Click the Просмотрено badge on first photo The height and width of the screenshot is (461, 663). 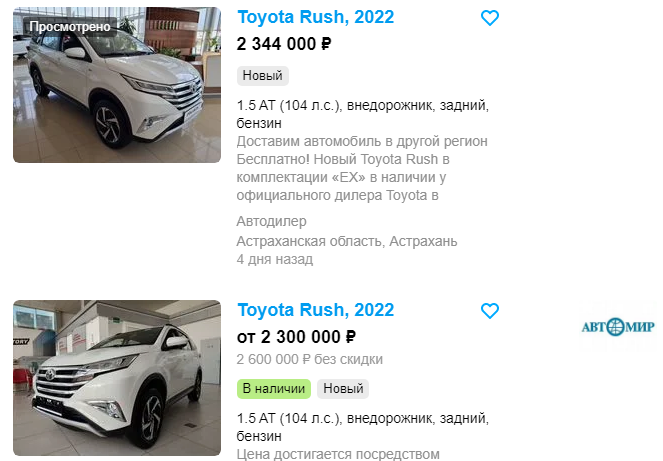[x=70, y=27]
